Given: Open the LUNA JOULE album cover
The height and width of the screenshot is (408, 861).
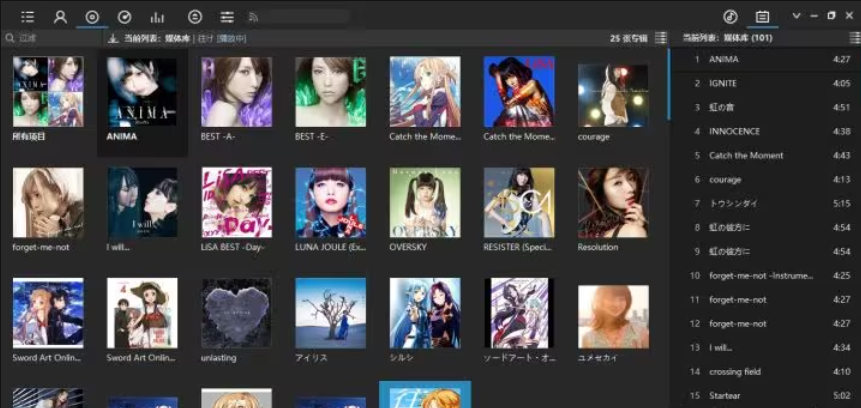Looking at the screenshot, I should (331, 203).
